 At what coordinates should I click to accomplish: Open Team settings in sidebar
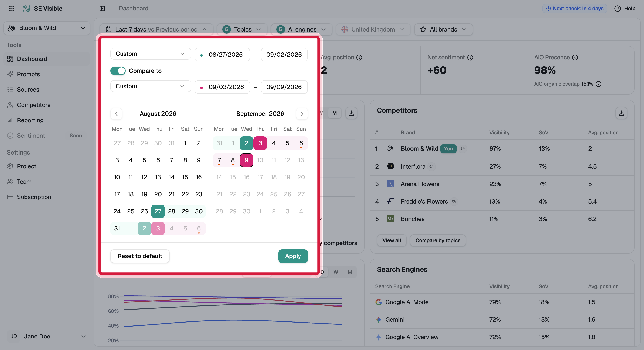(x=47, y=182)
